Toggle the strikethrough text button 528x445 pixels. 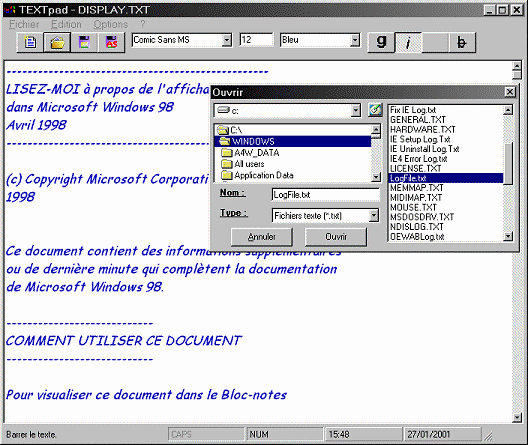coord(462,42)
